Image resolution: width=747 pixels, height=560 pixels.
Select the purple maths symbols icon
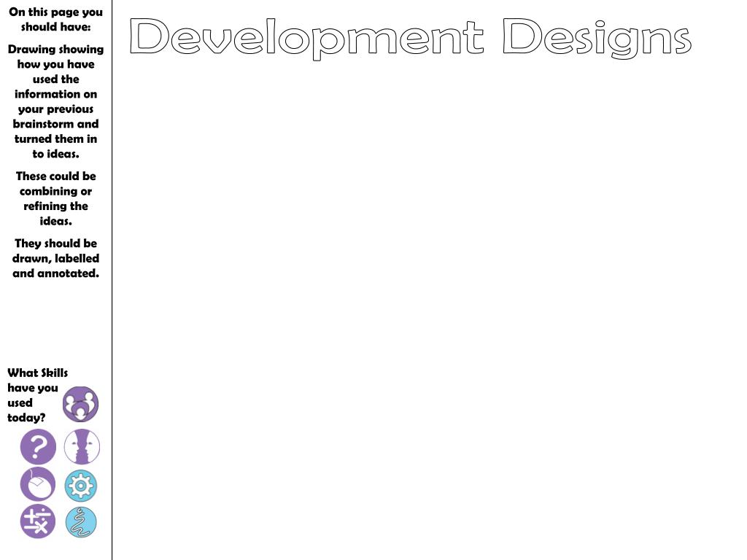pos(38,521)
